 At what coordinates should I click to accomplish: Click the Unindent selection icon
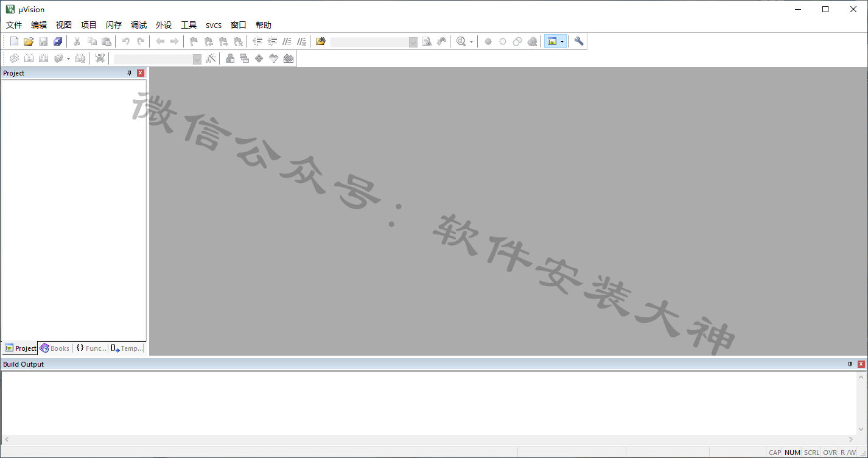point(272,41)
